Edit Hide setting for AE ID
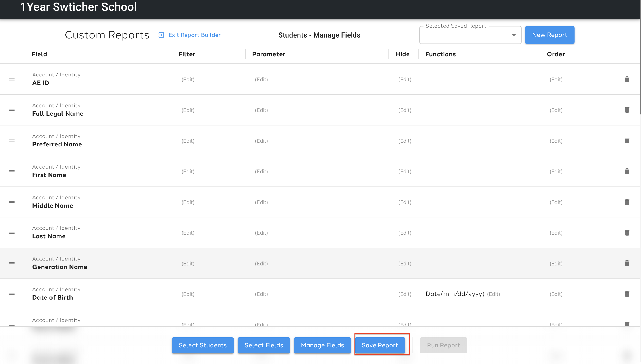 point(405,80)
